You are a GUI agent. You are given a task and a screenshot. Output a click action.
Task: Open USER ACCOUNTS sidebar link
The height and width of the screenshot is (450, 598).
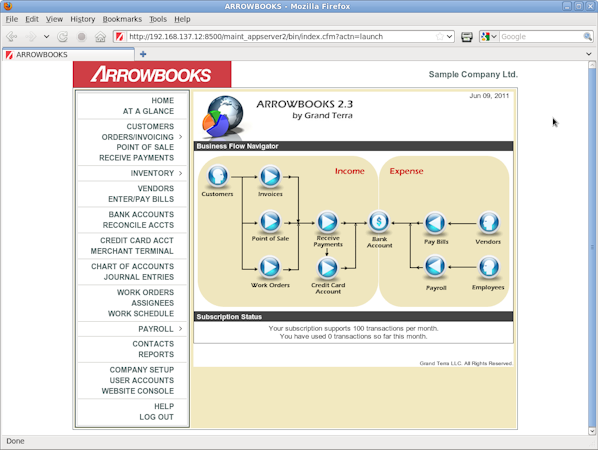click(x=142, y=380)
